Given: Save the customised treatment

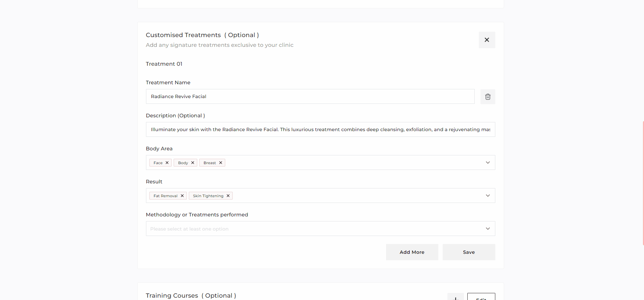Looking at the screenshot, I should [x=469, y=252].
